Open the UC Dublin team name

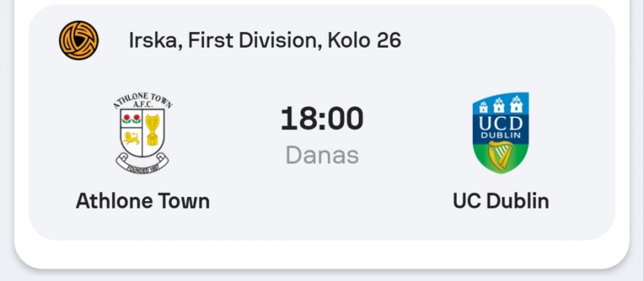coord(500,201)
